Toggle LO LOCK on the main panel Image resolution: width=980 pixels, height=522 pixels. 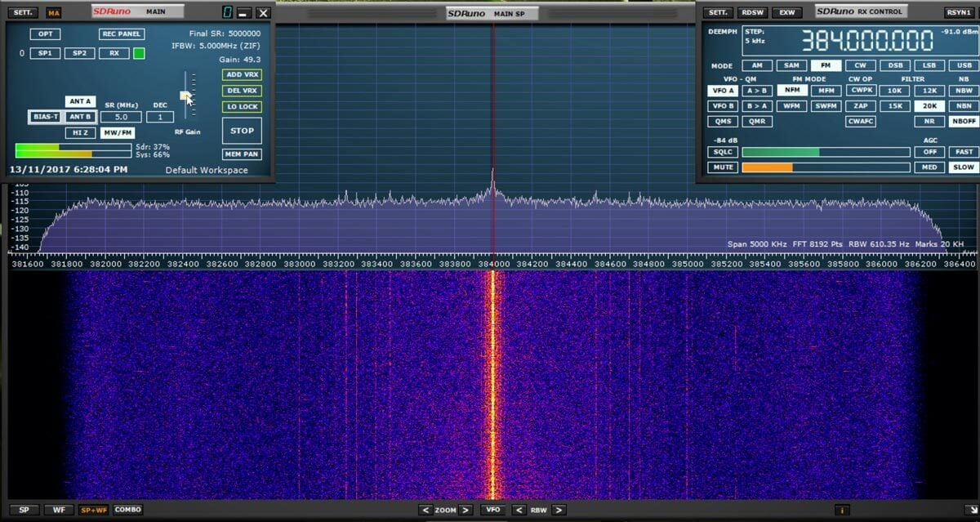[x=241, y=106]
